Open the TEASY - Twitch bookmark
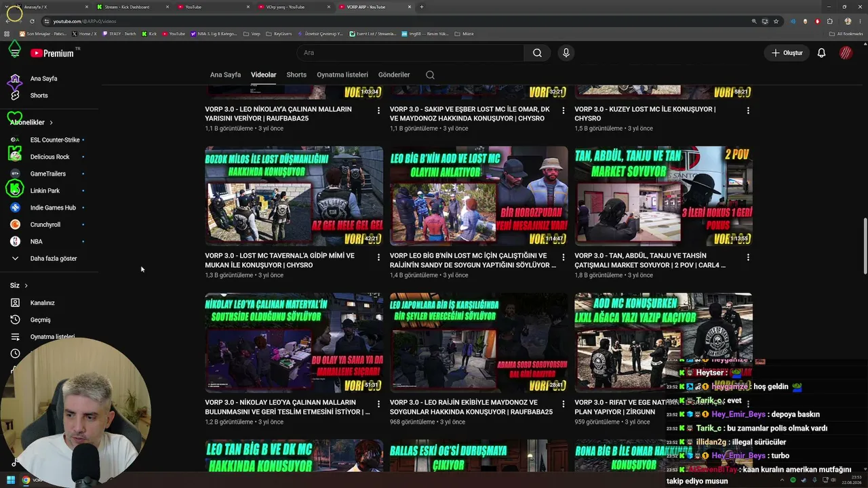 pyautogui.click(x=119, y=33)
